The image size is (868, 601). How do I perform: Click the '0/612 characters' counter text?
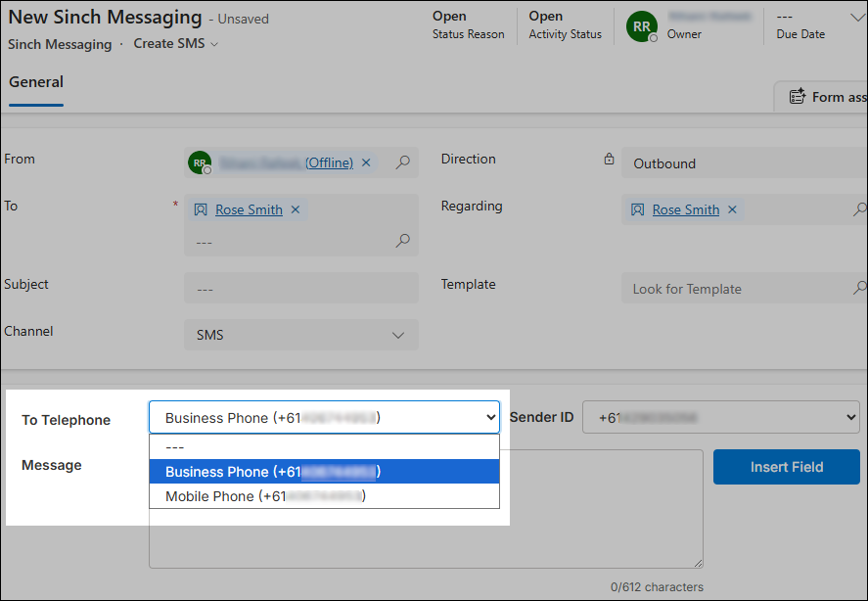[657, 586]
